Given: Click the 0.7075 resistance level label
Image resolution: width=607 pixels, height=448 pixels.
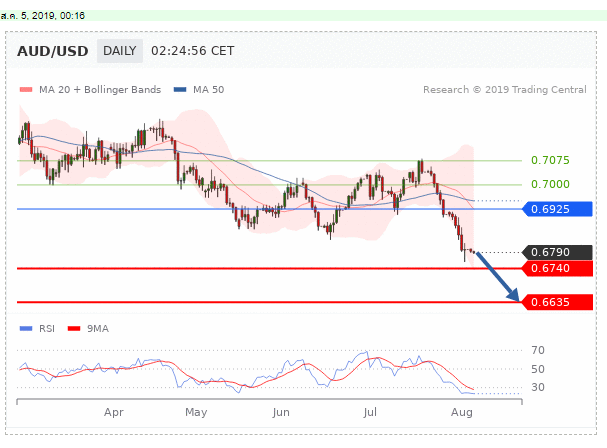Looking at the screenshot, I should pyautogui.click(x=550, y=160).
